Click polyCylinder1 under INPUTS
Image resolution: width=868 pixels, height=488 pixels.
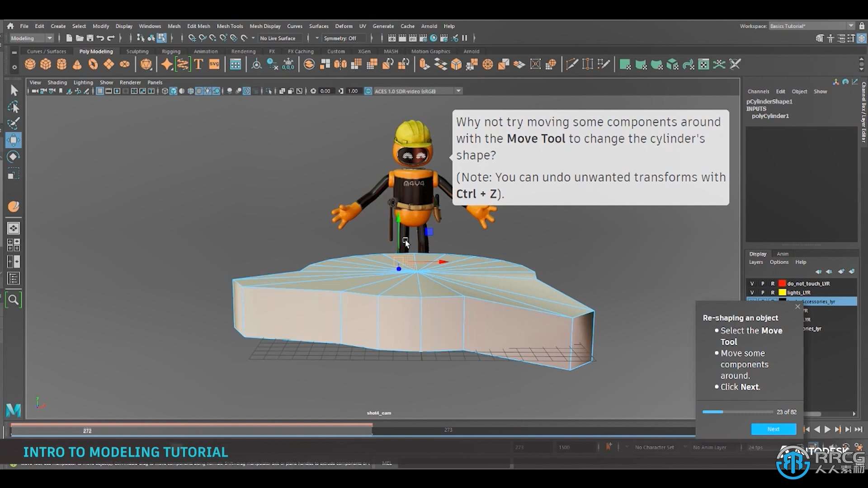(x=770, y=116)
